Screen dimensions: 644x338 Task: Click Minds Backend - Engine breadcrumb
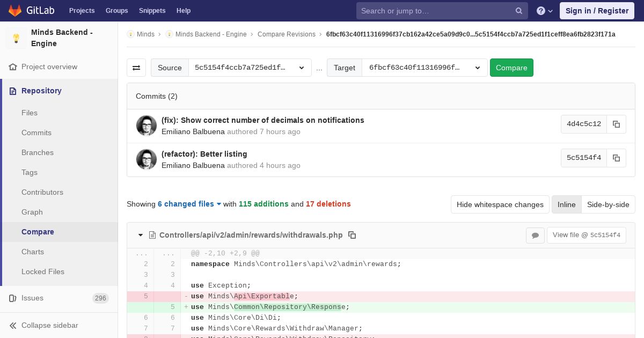(211, 34)
